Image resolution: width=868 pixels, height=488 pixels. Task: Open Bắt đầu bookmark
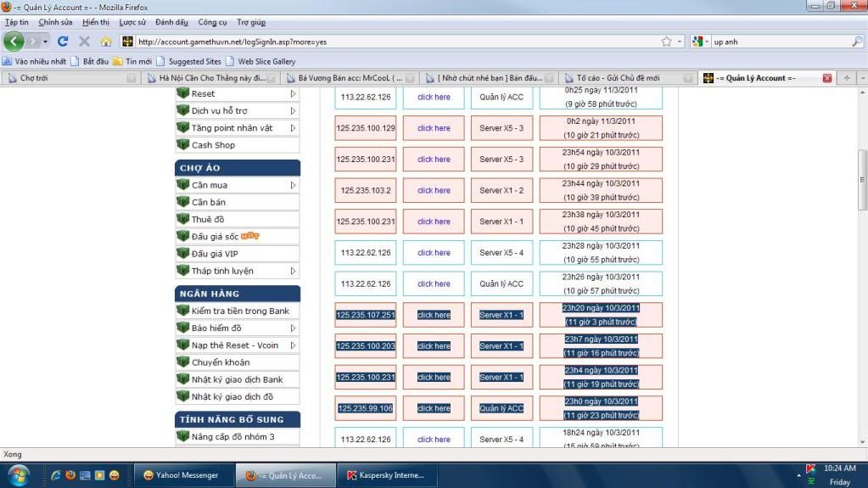90,61
